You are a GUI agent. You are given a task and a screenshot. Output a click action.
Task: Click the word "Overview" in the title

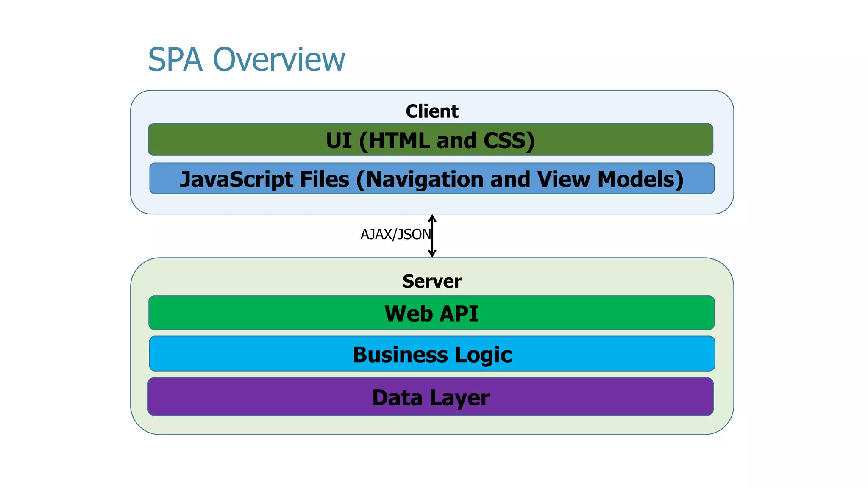[x=279, y=60]
